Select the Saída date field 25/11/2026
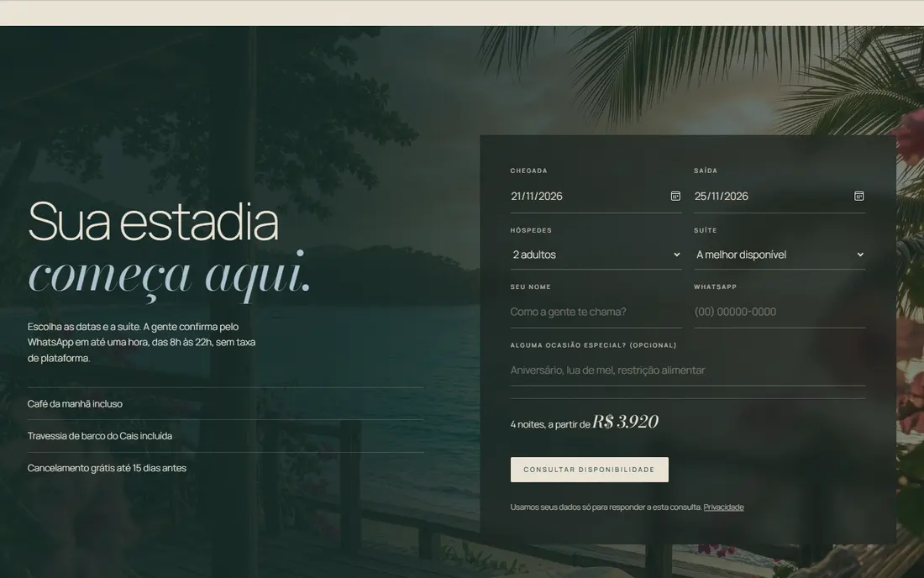 tap(779, 197)
